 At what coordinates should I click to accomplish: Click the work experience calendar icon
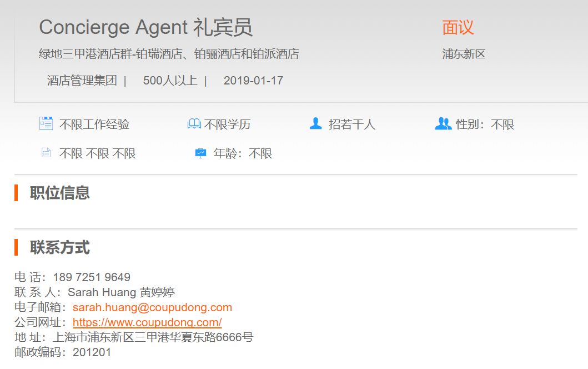point(46,123)
